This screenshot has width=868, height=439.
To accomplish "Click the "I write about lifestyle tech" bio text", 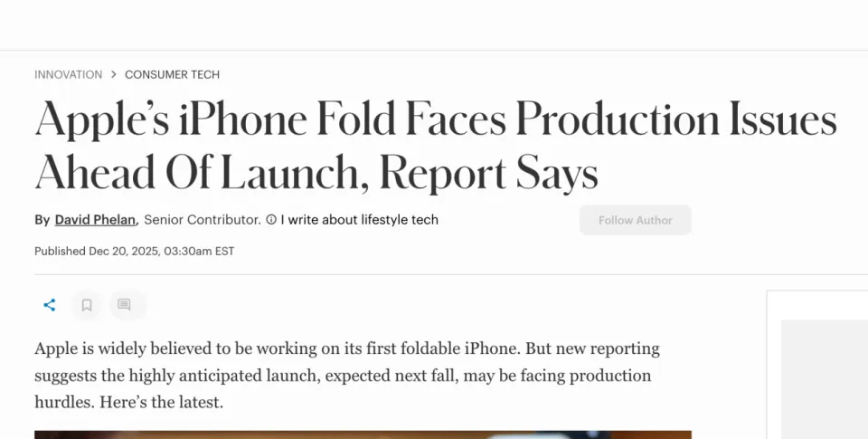I will tap(359, 220).
